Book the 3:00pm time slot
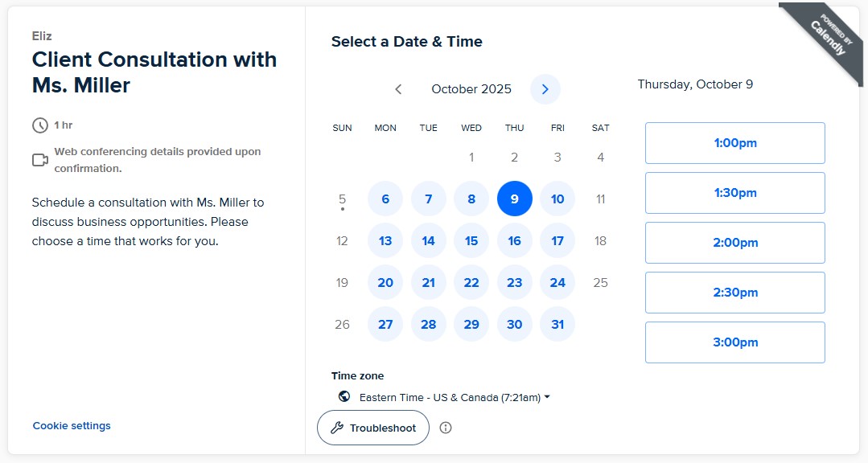868x463 pixels. click(734, 342)
